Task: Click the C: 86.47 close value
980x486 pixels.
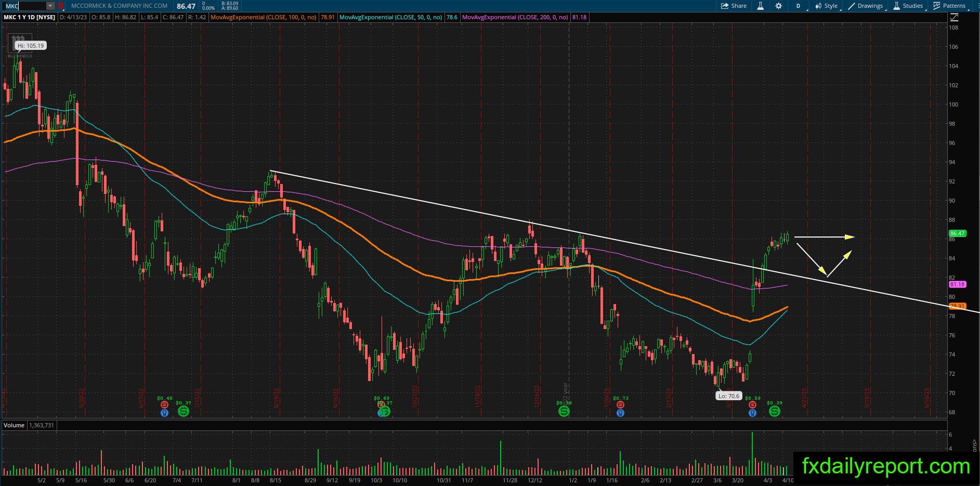Action: pos(173,17)
